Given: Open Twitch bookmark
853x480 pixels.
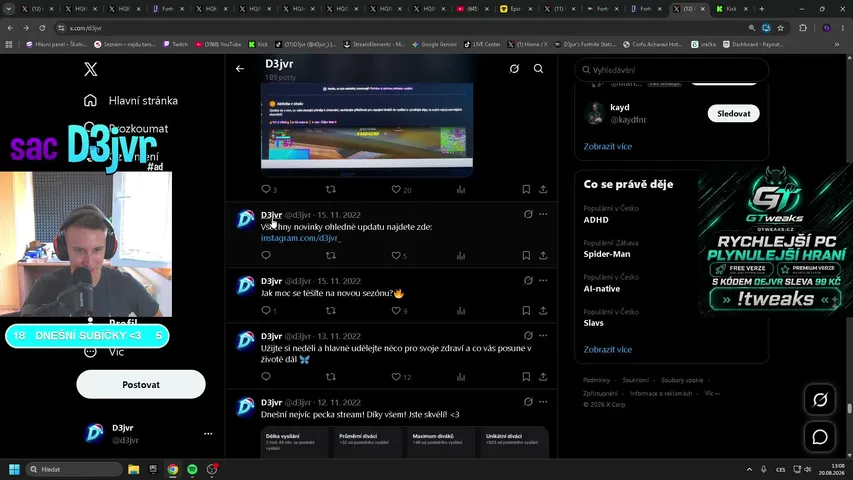Looking at the screenshot, I should point(175,44).
